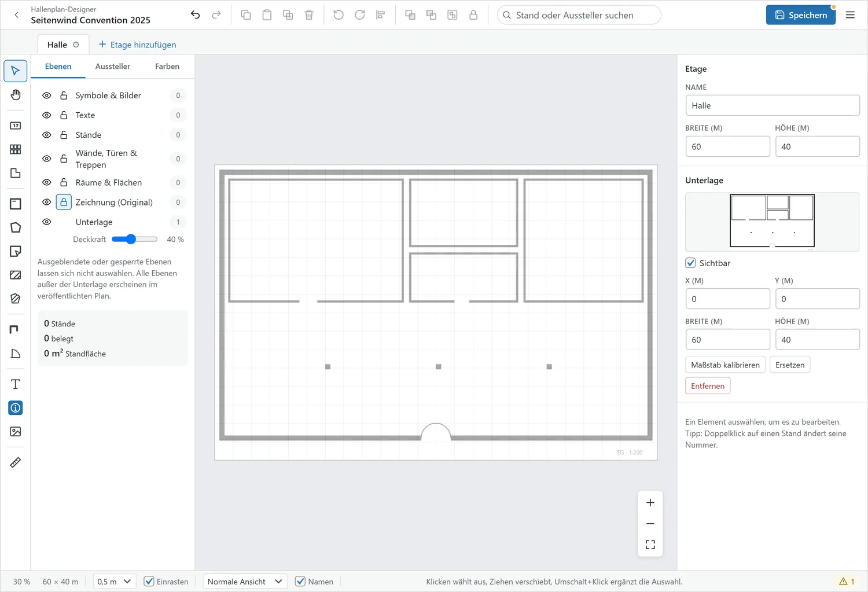This screenshot has width=868, height=592.
Task: Select the Text tool
Action: (x=16, y=384)
